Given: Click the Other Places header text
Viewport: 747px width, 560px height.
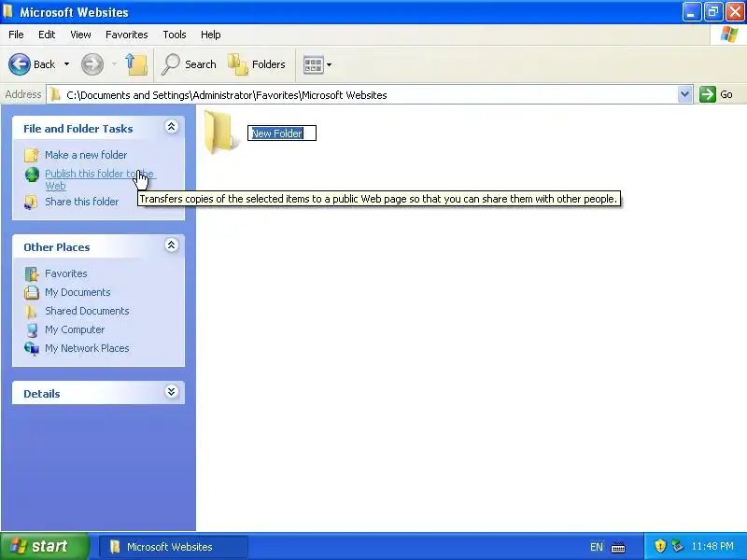Looking at the screenshot, I should (57, 247).
